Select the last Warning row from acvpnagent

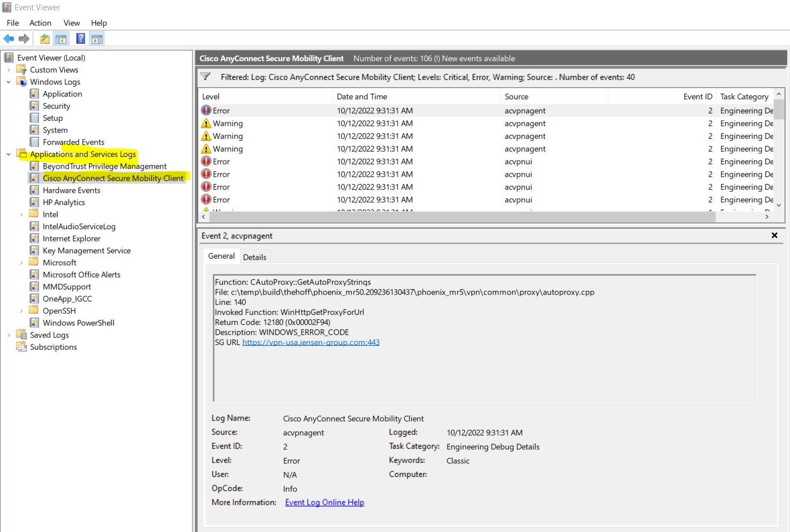pos(486,149)
